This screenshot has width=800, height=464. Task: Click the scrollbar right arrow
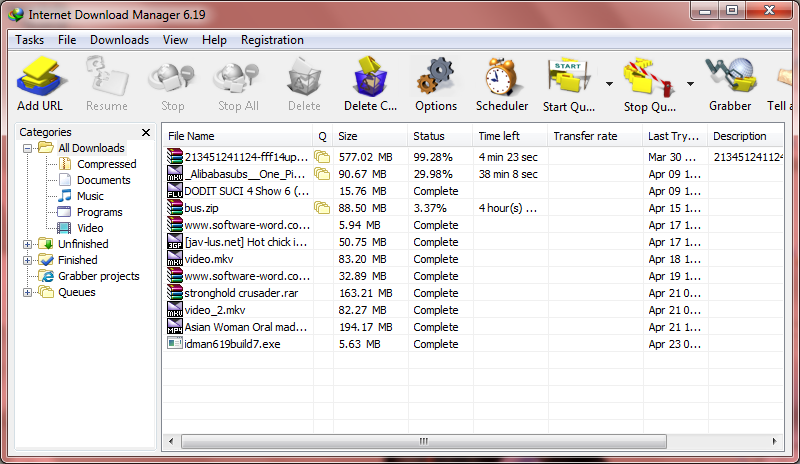[x=774, y=441]
